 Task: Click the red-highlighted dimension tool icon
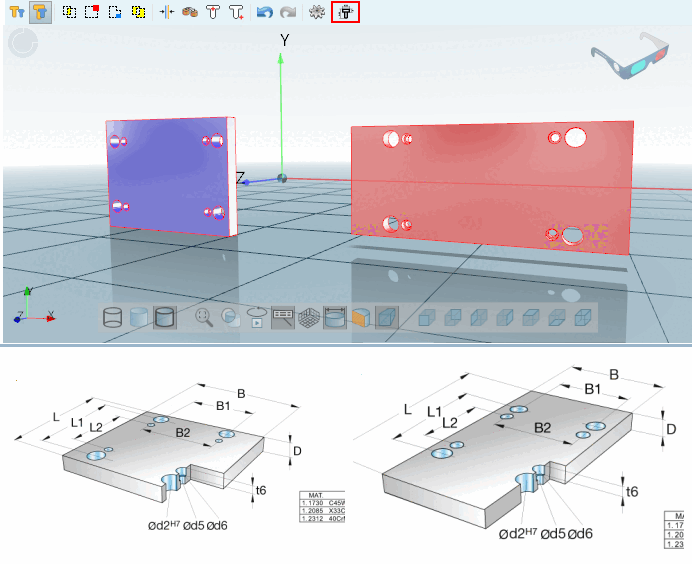[346, 12]
